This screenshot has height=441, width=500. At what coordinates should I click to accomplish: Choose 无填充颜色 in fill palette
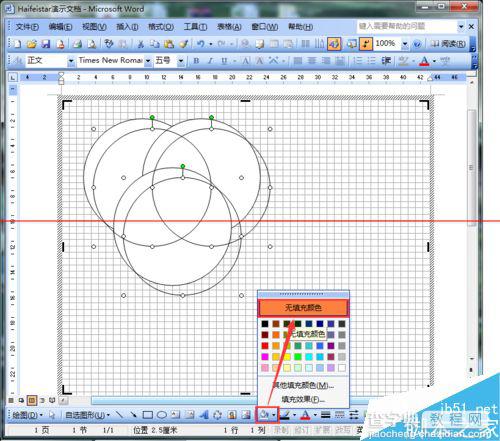[x=303, y=308]
